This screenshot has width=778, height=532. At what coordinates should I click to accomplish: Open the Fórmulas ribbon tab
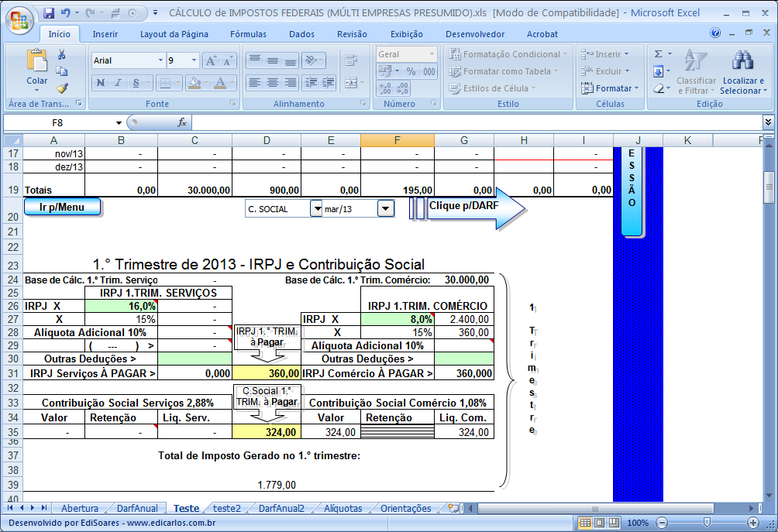248,34
